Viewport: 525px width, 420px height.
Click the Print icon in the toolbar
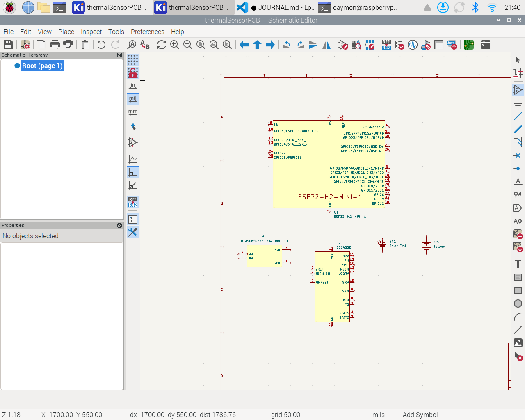(x=55, y=45)
